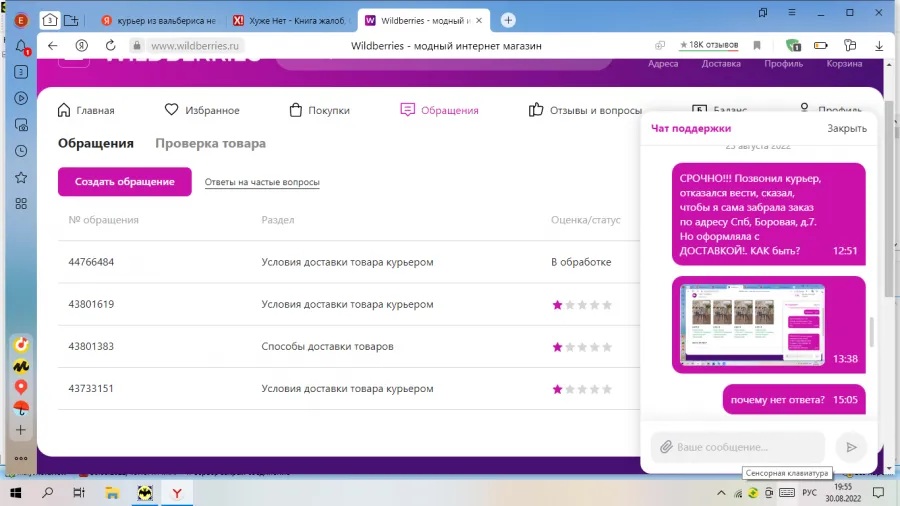Open Yandex home button in address bar
This screenshot has height=506, width=900.
(x=82, y=46)
